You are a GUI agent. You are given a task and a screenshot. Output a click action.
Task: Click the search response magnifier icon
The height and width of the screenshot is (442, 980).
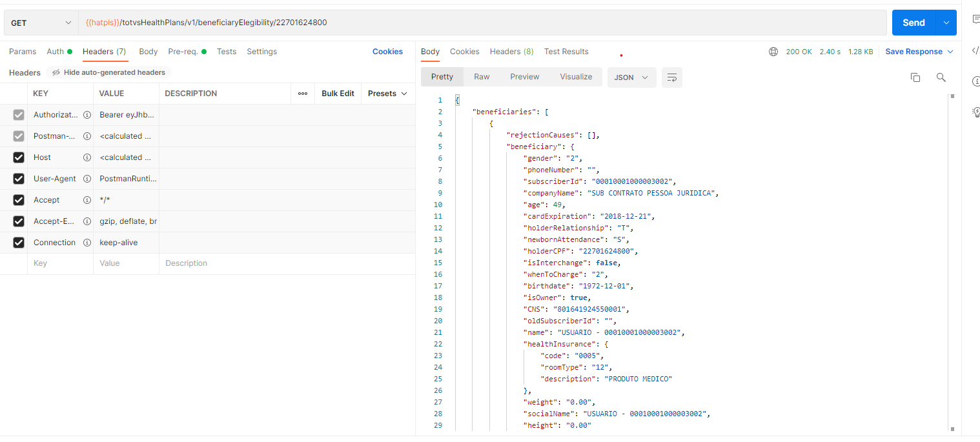tap(941, 77)
